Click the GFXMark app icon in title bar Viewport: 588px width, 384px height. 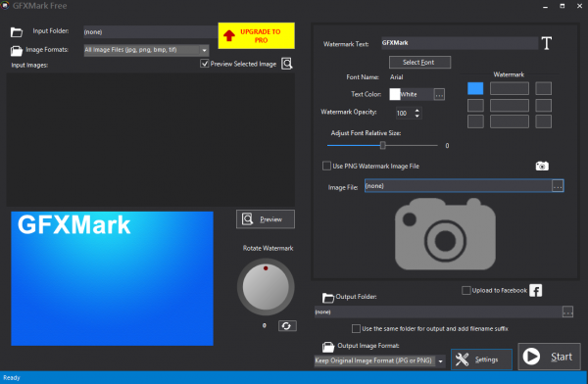pyautogui.click(x=5, y=5)
